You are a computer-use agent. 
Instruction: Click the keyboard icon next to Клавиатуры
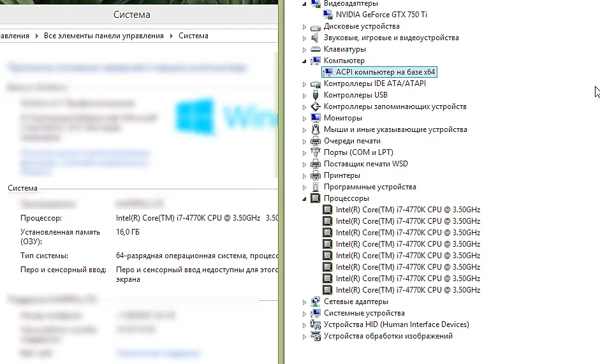pos(316,49)
